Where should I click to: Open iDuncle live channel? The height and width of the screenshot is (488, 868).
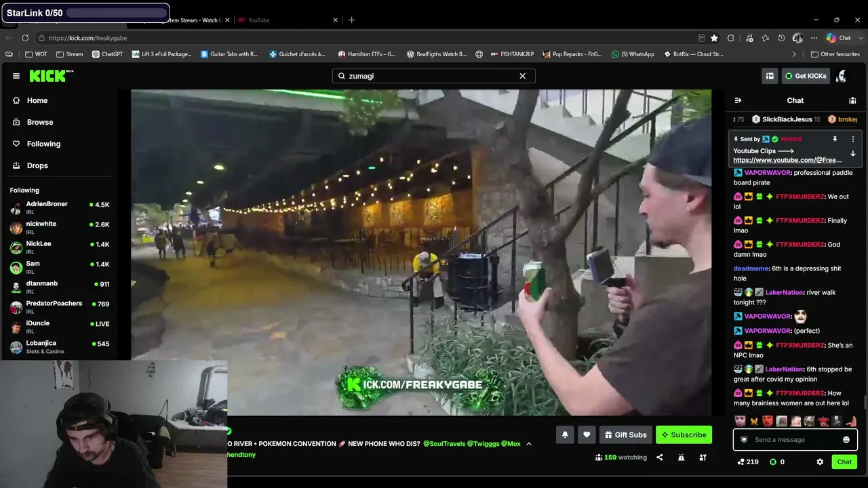coord(60,327)
